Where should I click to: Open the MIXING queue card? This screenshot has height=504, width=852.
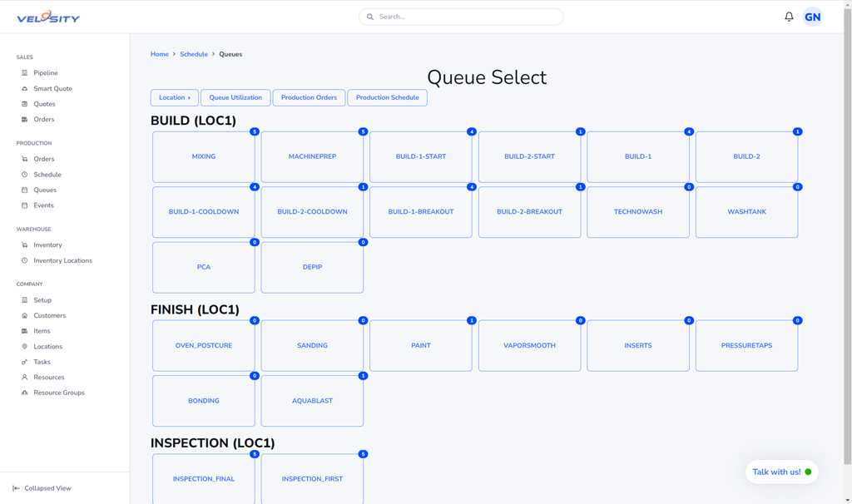click(x=204, y=157)
